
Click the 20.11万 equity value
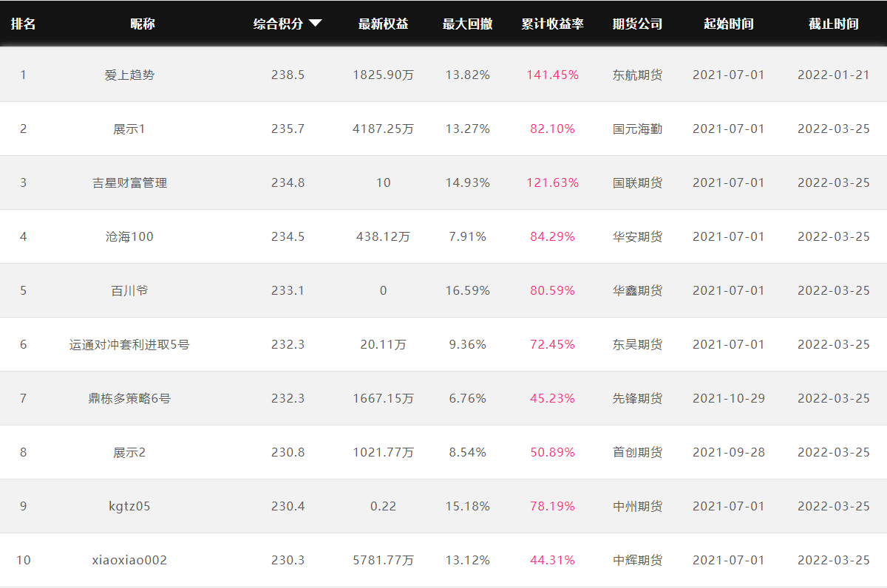(x=383, y=344)
